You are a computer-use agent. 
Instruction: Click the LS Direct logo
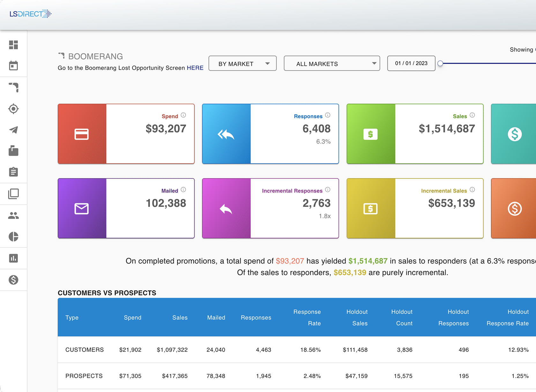(30, 14)
